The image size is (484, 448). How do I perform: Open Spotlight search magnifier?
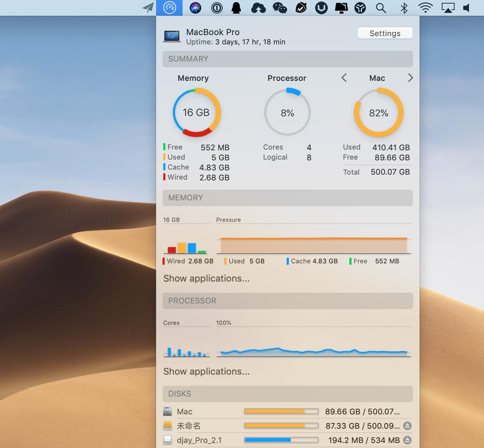point(381,8)
